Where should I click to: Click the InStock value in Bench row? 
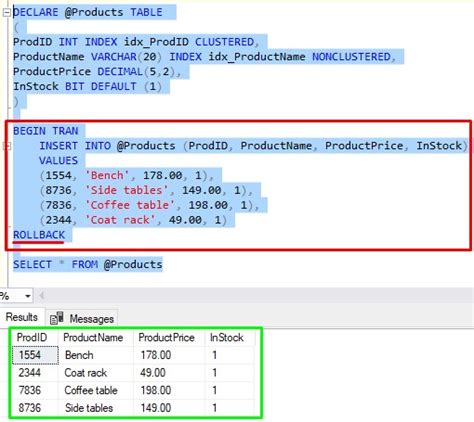230,355
